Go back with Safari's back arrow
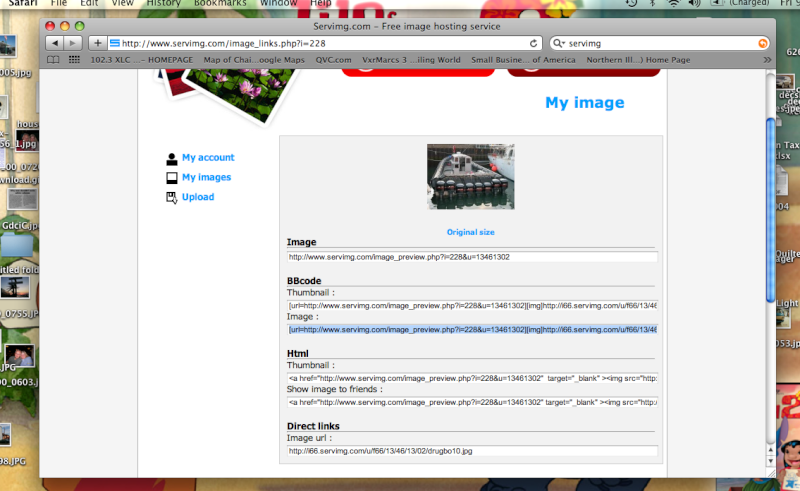 55,43
